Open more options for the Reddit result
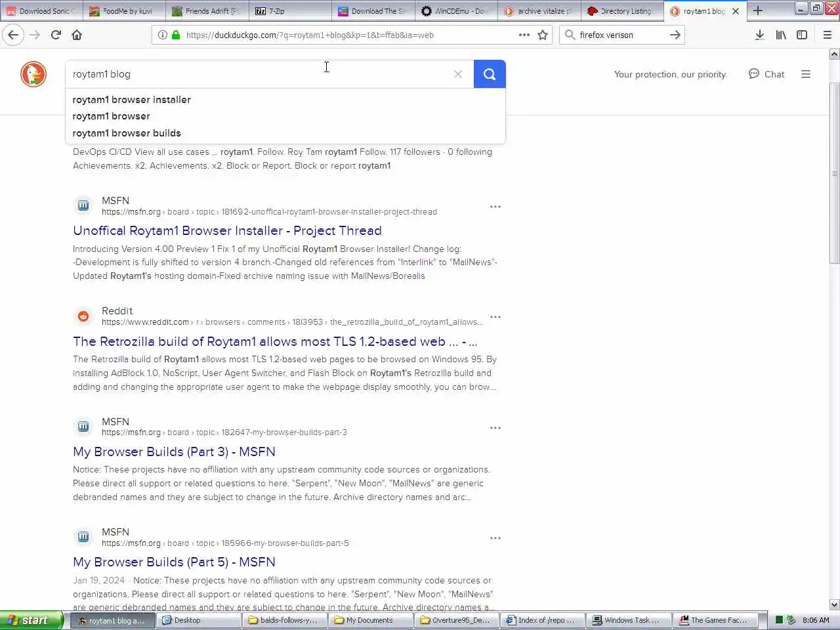Image resolution: width=840 pixels, height=630 pixels. (495, 317)
